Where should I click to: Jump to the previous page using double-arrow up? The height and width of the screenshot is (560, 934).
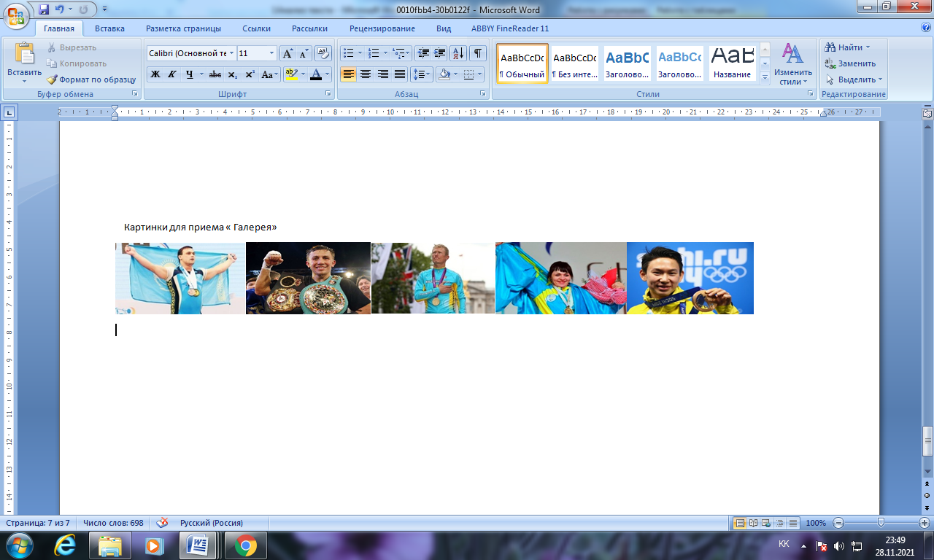pos(927,483)
